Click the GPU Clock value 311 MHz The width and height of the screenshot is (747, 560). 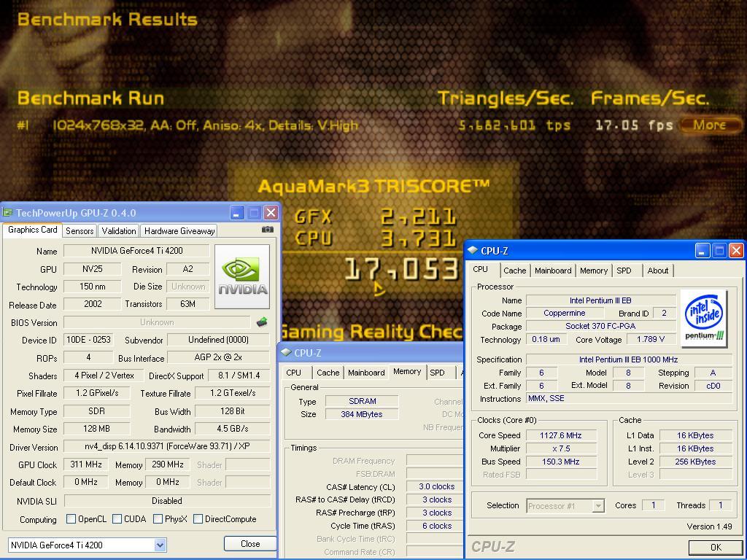click(x=86, y=464)
